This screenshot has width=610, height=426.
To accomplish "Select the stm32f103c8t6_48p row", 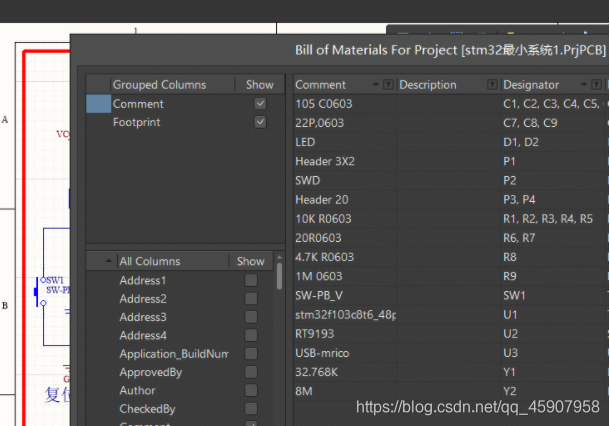I will click(x=451, y=314).
